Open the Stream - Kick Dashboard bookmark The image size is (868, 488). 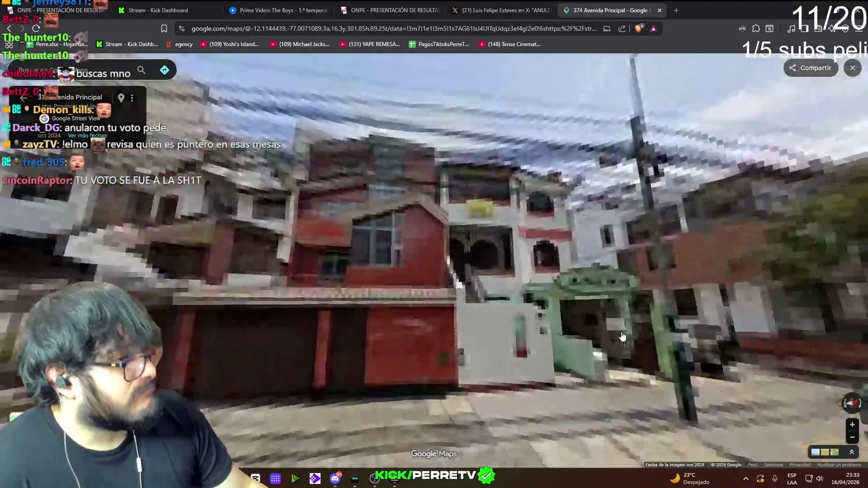click(127, 44)
